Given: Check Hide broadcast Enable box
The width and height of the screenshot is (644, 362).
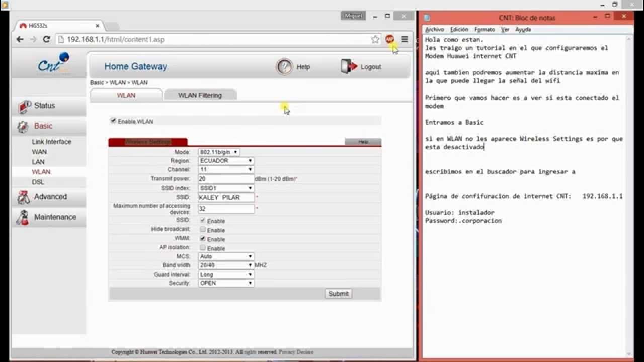Looking at the screenshot, I should point(203,230).
